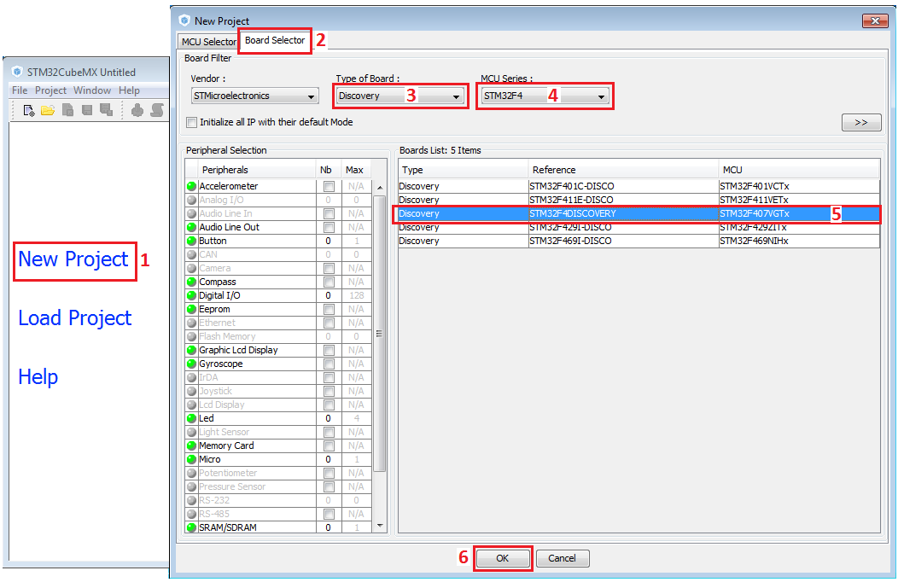Viewport: 904px width, 588px height.
Task: Click gray status dot beside Ethernet
Action: click(191, 323)
